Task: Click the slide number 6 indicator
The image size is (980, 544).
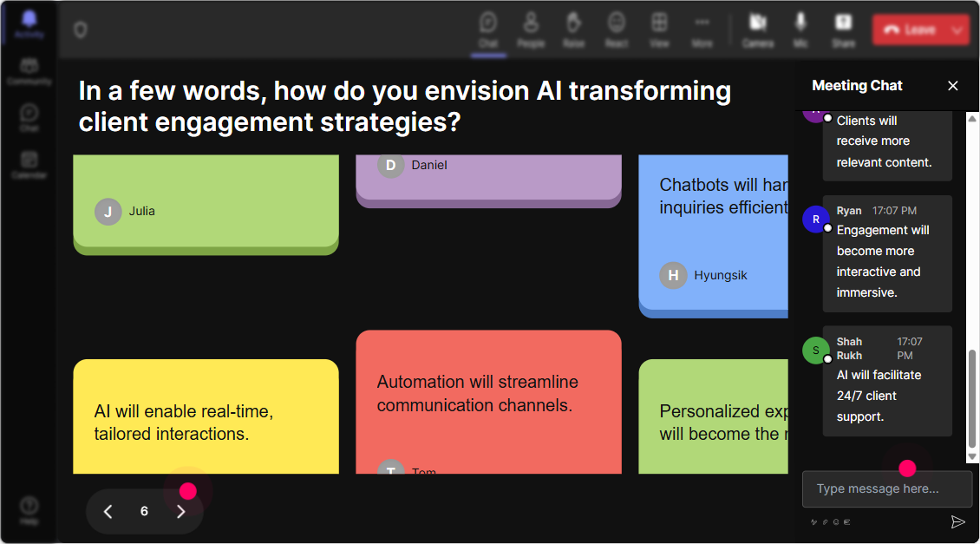Action: point(144,512)
